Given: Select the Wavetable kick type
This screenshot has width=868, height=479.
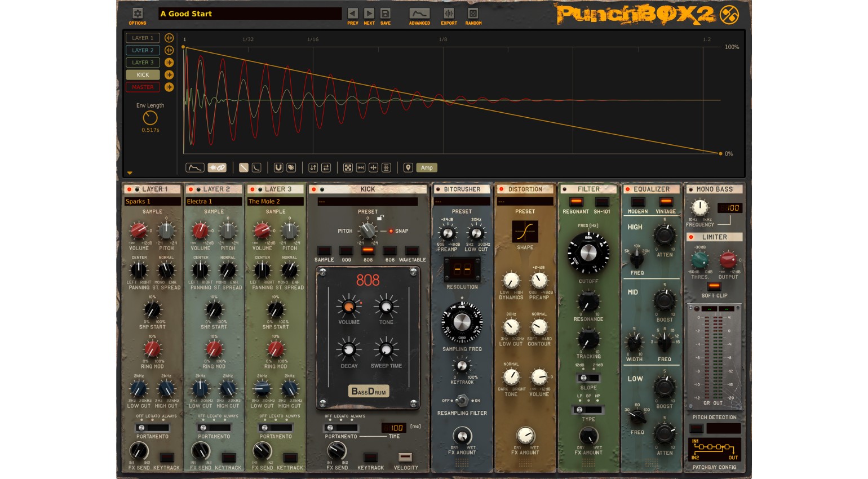Looking at the screenshot, I should tap(412, 251).
